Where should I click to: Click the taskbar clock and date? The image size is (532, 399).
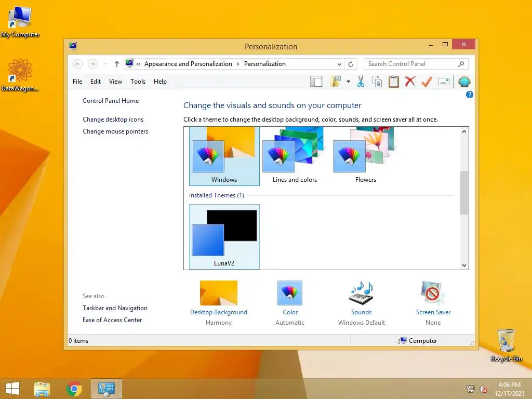pyautogui.click(x=509, y=389)
